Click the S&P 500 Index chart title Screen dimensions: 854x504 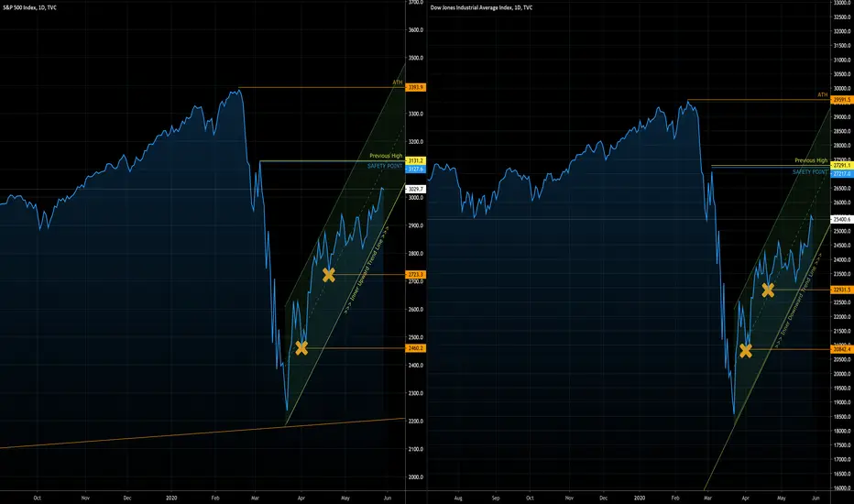pos(28,7)
